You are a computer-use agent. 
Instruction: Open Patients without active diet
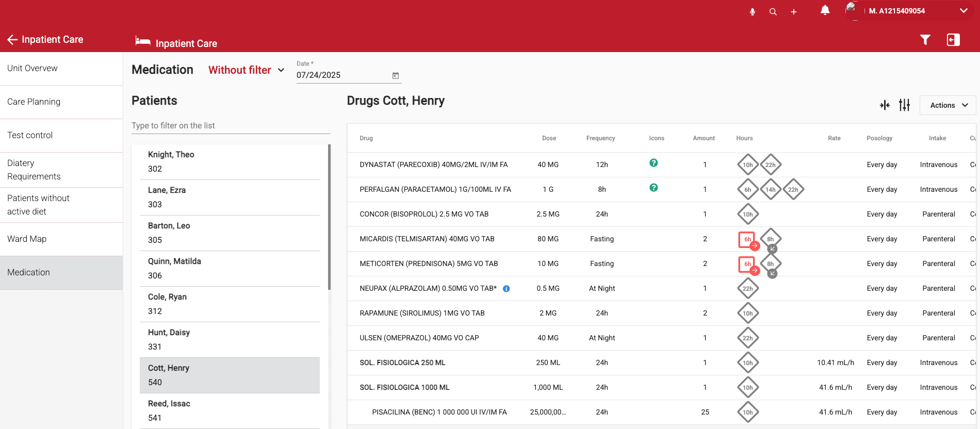pos(61,205)
